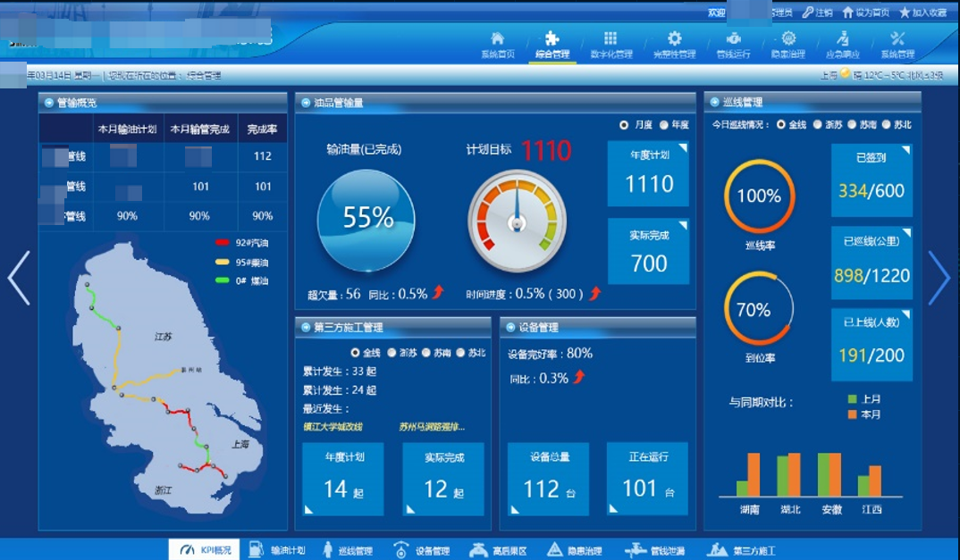Viewport: 960px width, 560px height.
Task: Collapse the 设备管理 panel header arrow
Action: tap(510, 328)
